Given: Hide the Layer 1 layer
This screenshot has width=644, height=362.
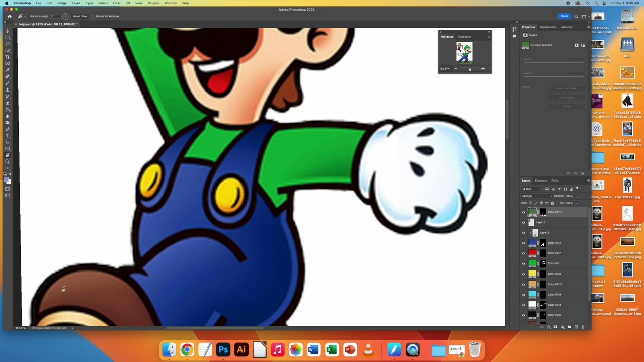Looking at the screenshot, I should click(x=523, y=222).
